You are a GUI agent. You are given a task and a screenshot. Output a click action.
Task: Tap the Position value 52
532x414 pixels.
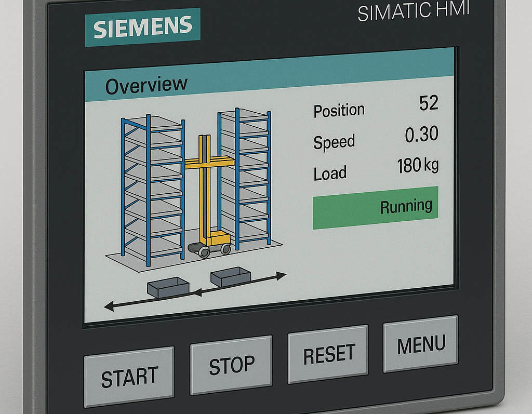pos(429,103)
